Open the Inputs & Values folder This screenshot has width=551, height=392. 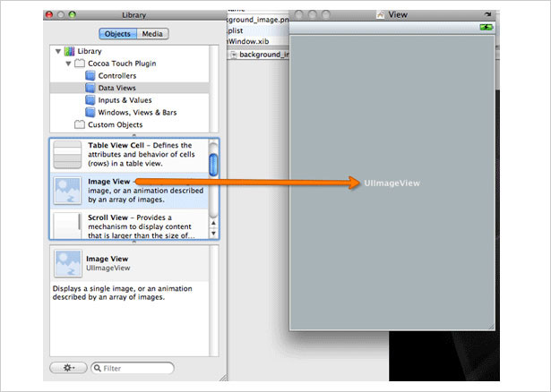click(x=119, y=100)
